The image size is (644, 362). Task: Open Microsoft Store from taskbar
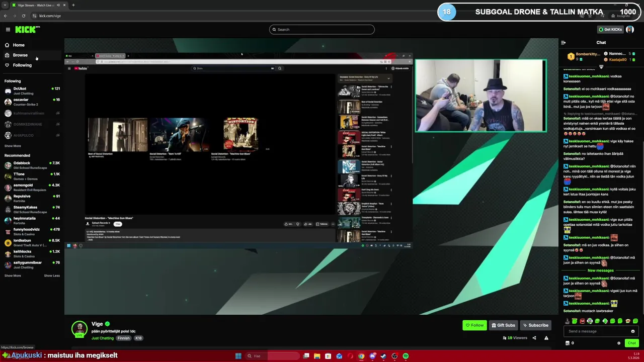(x=328, y=356)
